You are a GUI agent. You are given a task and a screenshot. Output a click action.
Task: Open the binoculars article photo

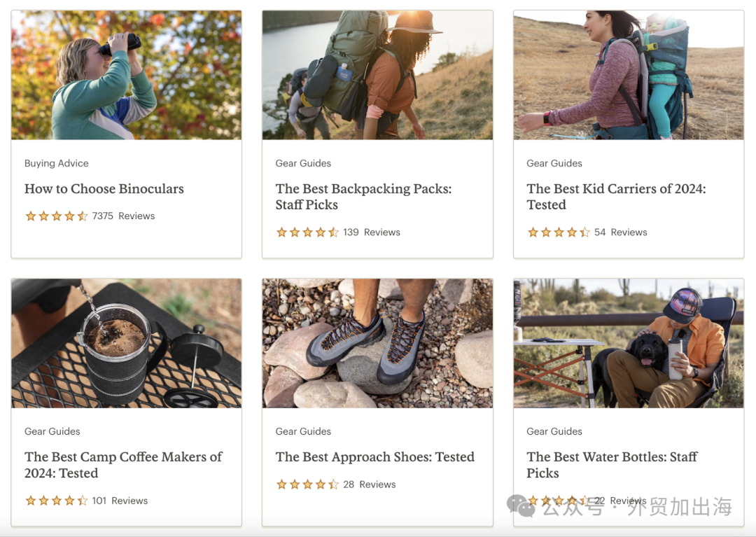pos(126,75)
